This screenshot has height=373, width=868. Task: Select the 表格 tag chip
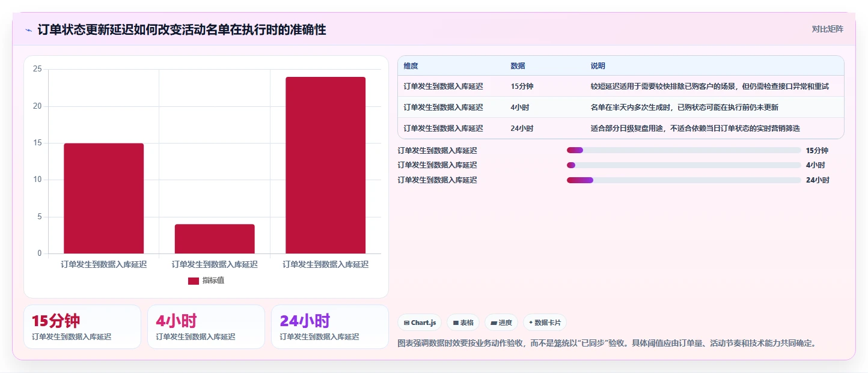[463, 323]
